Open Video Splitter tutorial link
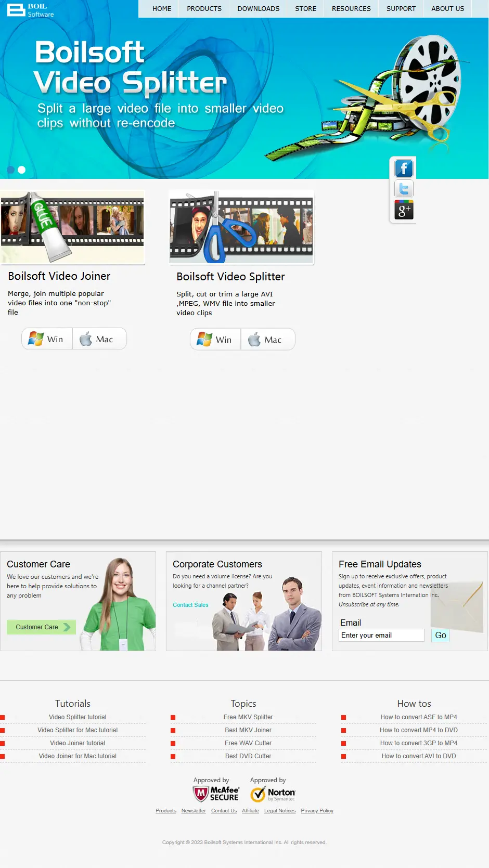The height and width of the screenshot is (868, 489). [x=78, y=717]
